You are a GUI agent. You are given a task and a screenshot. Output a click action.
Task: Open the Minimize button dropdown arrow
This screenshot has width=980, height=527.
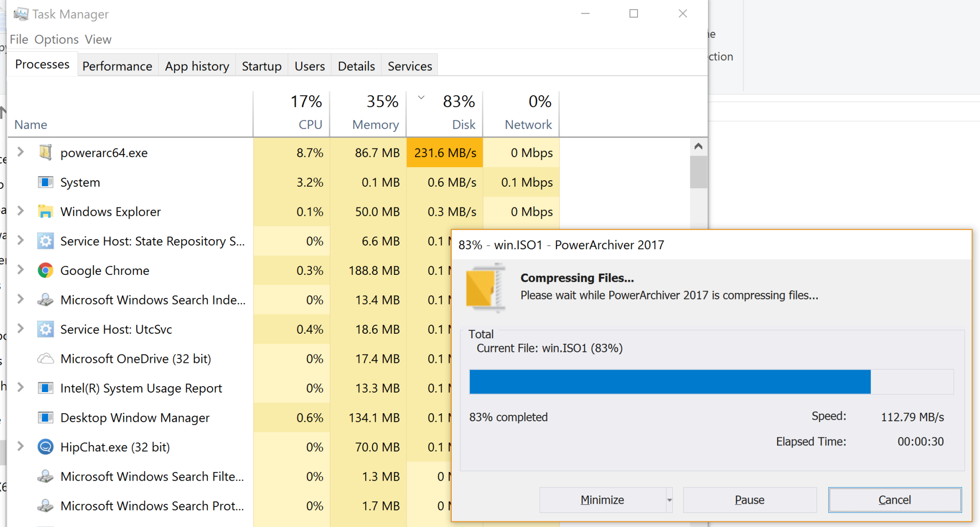pos(669,500)
